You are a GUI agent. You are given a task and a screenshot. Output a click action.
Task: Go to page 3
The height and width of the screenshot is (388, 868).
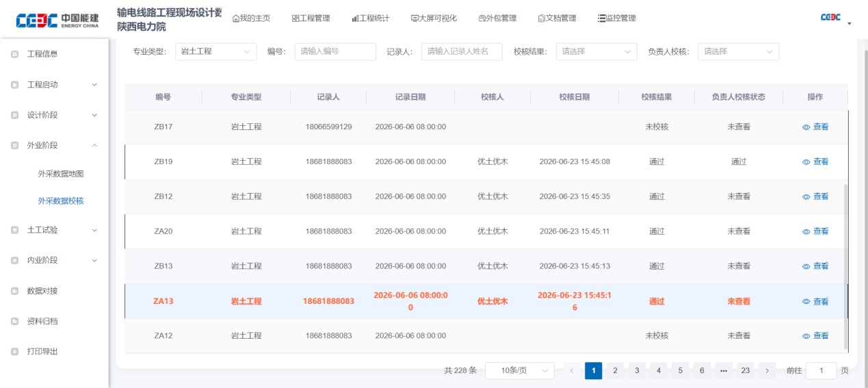pyautogui.click(x=637, y=371)
